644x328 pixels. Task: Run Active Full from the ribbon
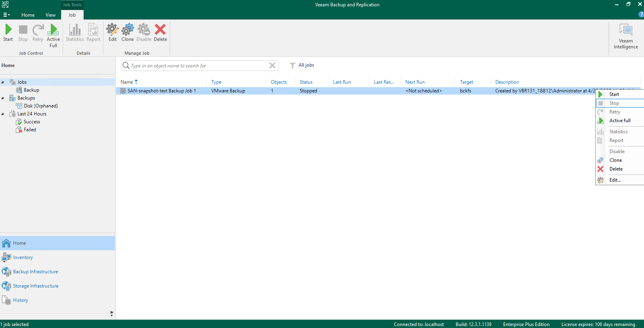(53, 30)
